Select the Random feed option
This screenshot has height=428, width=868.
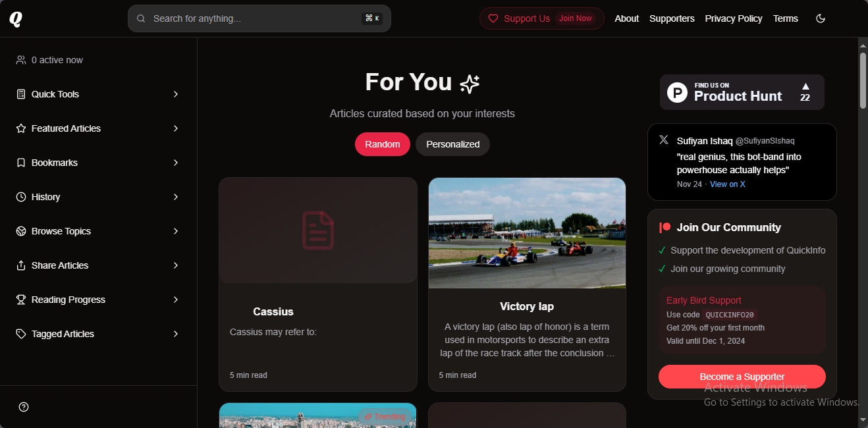coord(383,144)
